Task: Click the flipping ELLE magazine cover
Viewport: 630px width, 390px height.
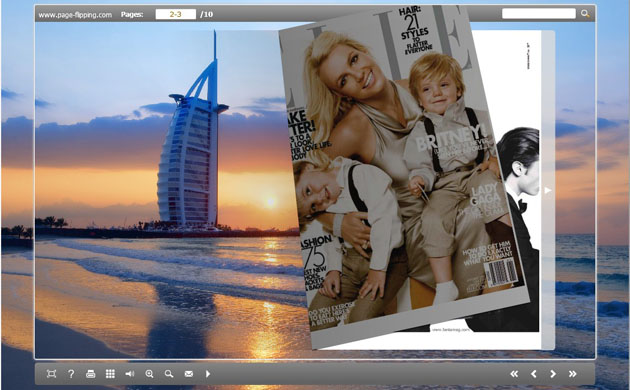Action: coord(403,177)
